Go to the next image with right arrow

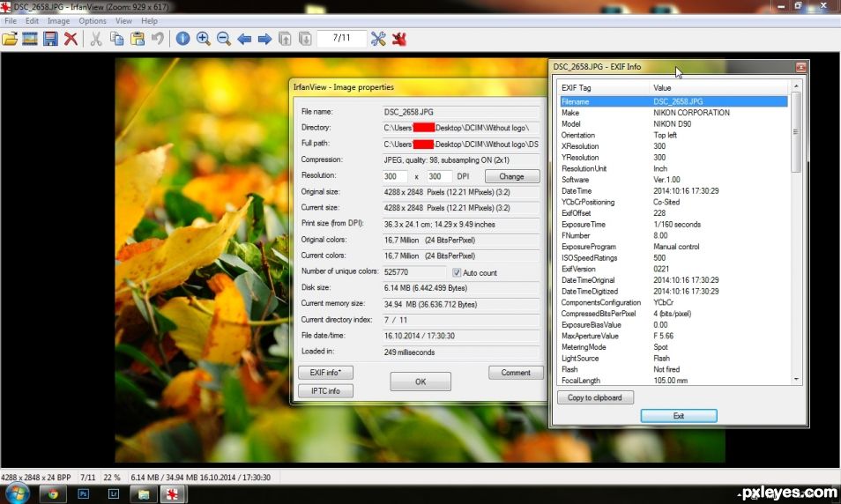click(x=265, y=39)
